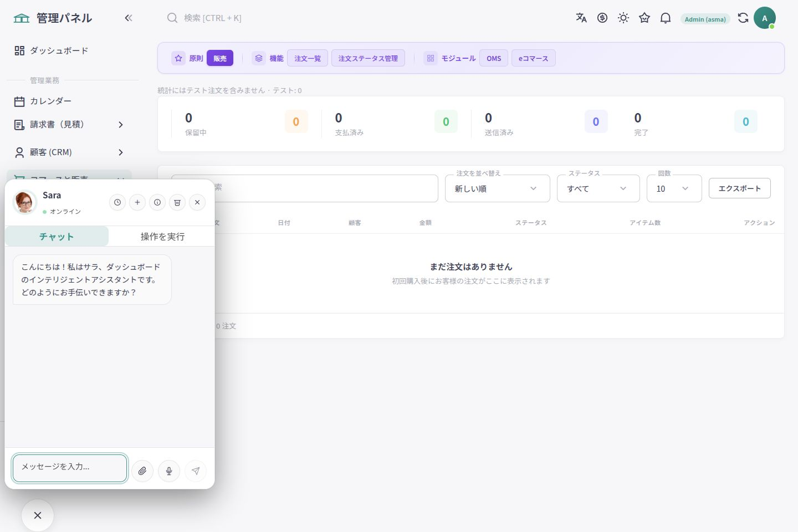Expand 顧客 (CRM) sidebar section
Image resolution: width=798 pixels, height=532 pixels.
pos(69,152)
